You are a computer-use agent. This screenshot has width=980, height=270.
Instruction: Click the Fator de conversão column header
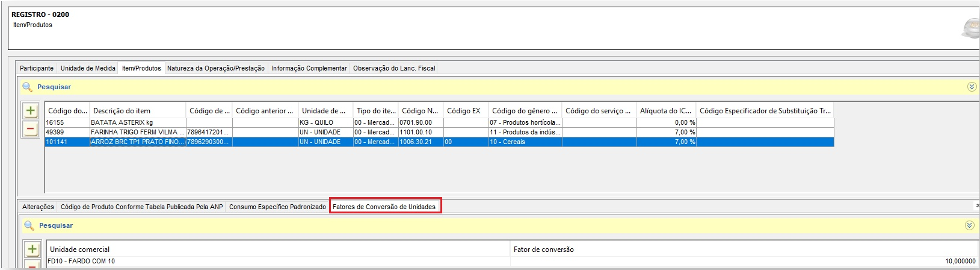tap(543, 250)
